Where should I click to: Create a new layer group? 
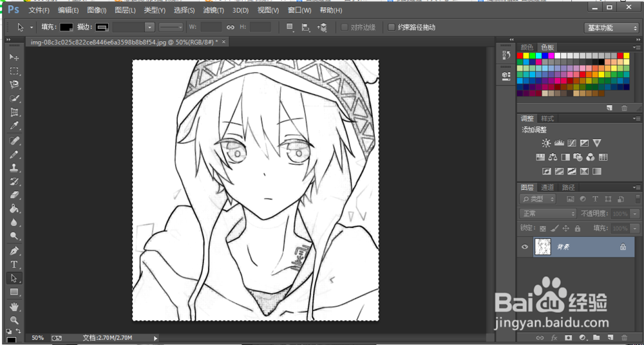[596, 337]
